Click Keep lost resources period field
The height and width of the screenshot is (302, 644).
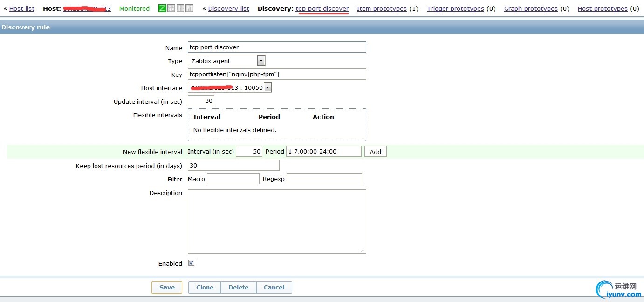(233, 165)
